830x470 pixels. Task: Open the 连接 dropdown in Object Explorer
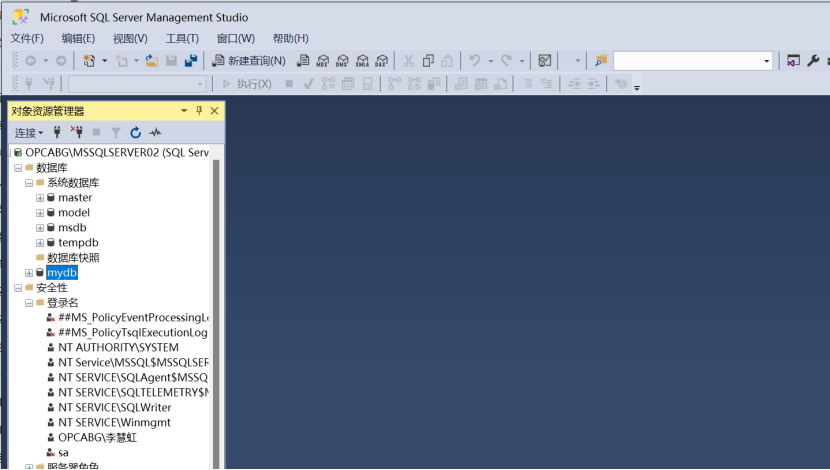(x=29, y=132)
